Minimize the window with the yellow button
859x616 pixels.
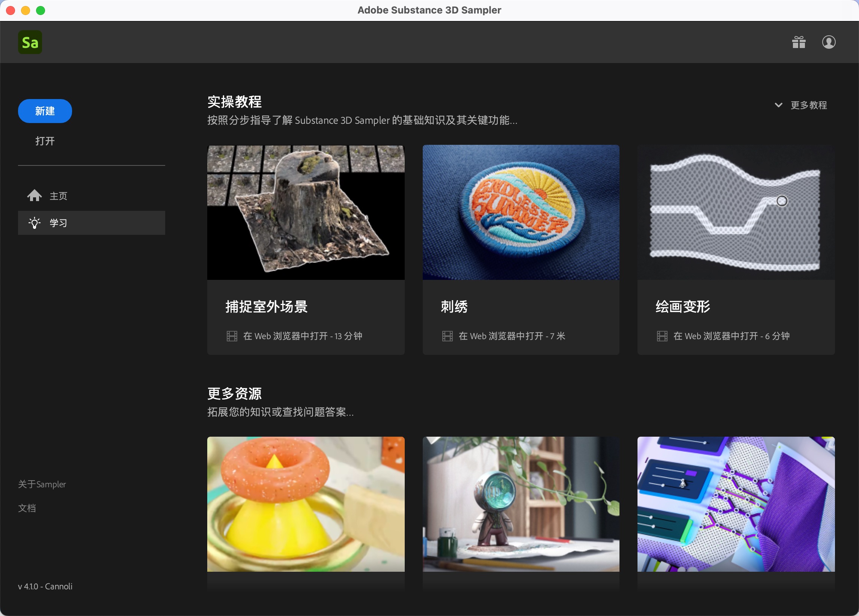pyautogui.click(x=26, y=10)
